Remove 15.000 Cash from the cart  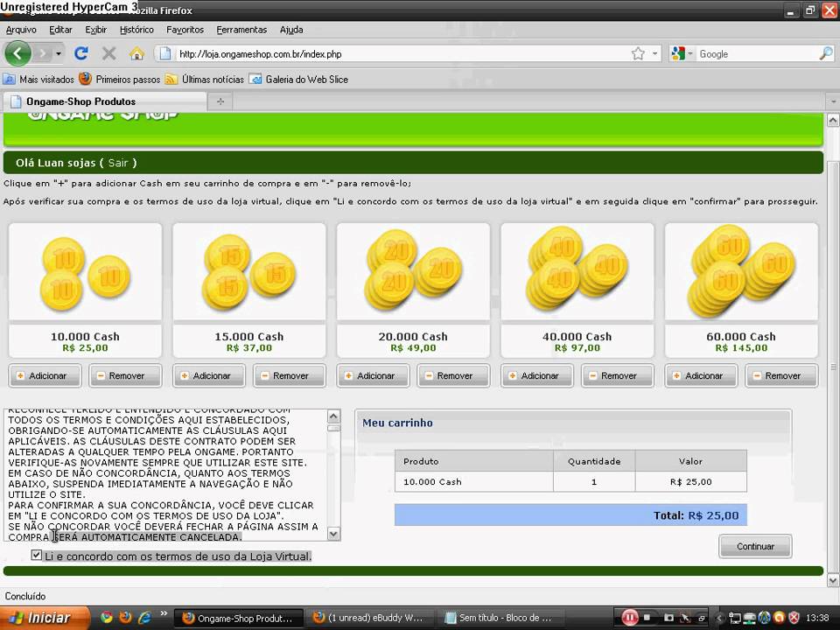[290, 375]
